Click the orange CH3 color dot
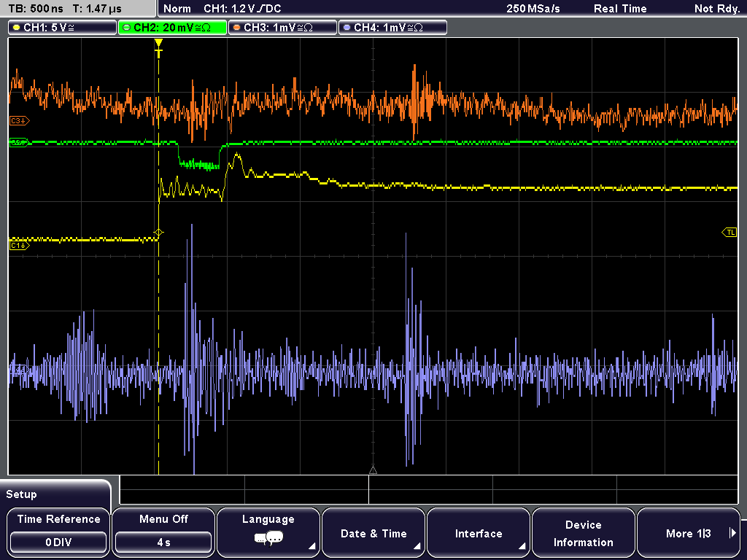Screen dimensions: 747x560 point(237,28)
